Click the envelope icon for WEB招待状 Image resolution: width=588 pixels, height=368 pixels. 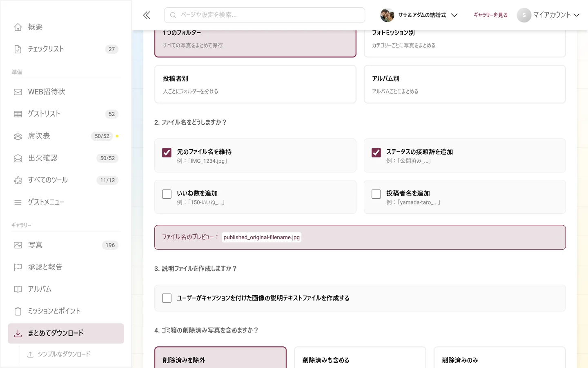click(18, 92)
